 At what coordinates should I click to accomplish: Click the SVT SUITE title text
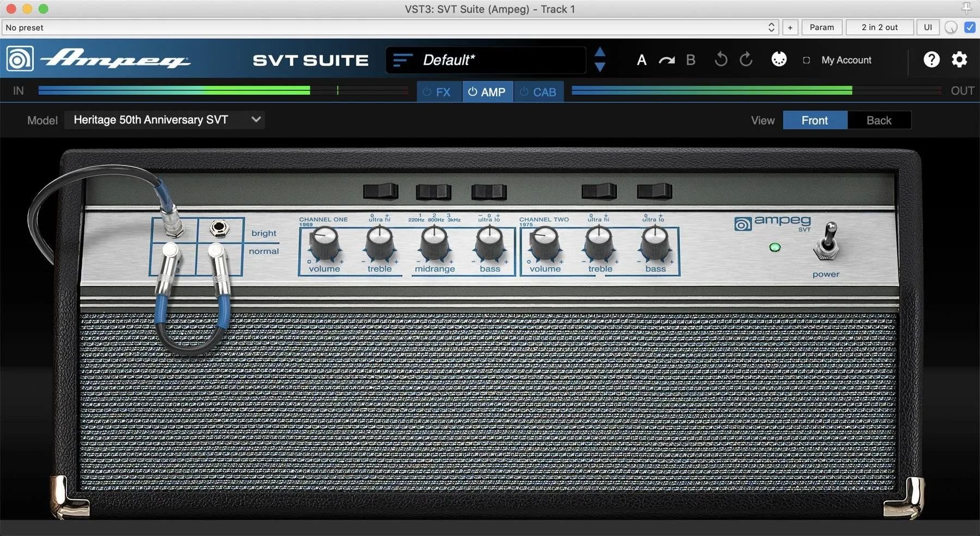click(310, 60)
